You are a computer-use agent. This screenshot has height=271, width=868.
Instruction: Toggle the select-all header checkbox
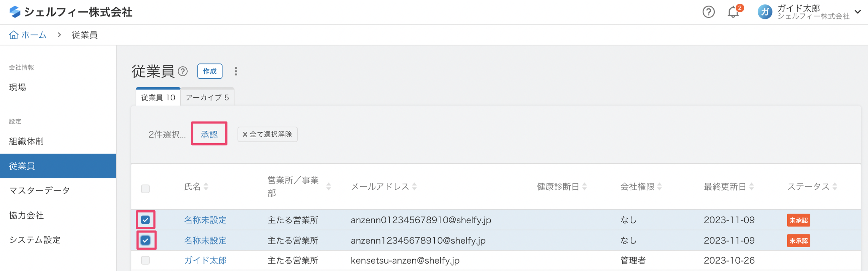[145, 188]
